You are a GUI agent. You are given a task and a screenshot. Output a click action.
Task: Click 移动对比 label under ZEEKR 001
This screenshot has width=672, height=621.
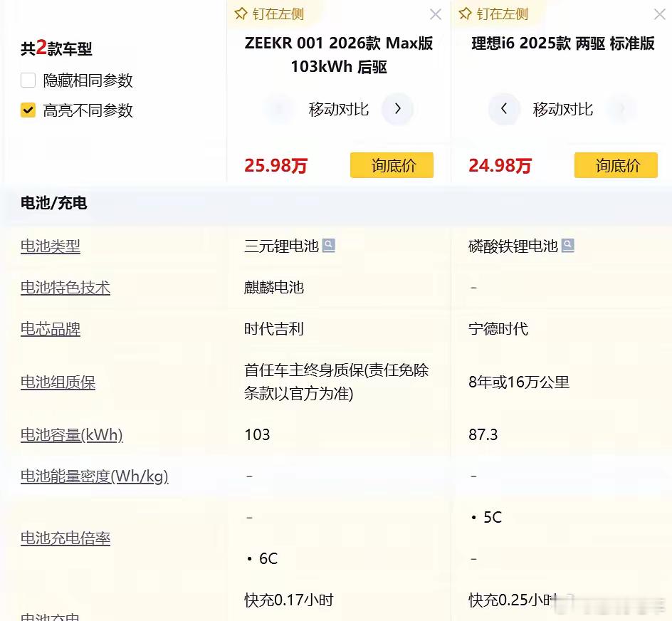point(339,110)
